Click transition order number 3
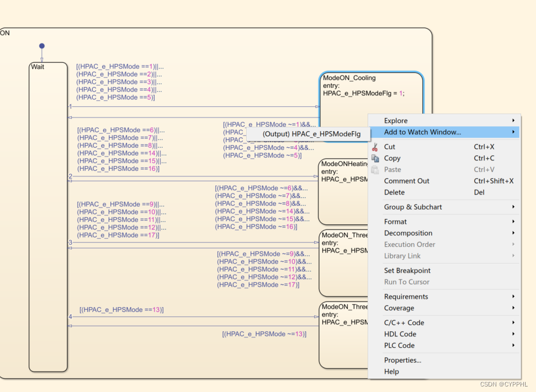The width and height of the screenshot is (536, 392). (71, 243)
